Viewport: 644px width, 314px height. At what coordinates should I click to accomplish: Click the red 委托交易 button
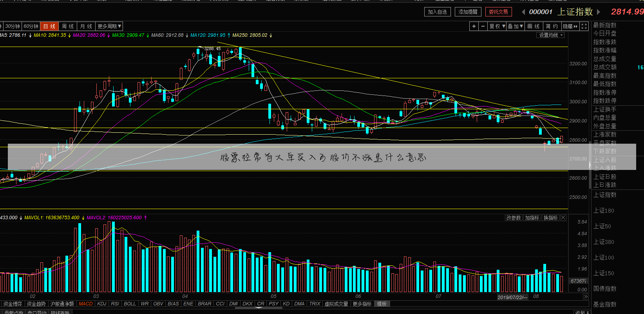(x=498, y=12)
